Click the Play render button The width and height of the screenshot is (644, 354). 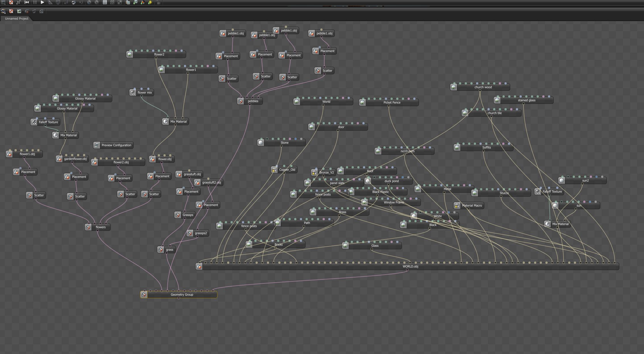(42, 2)
